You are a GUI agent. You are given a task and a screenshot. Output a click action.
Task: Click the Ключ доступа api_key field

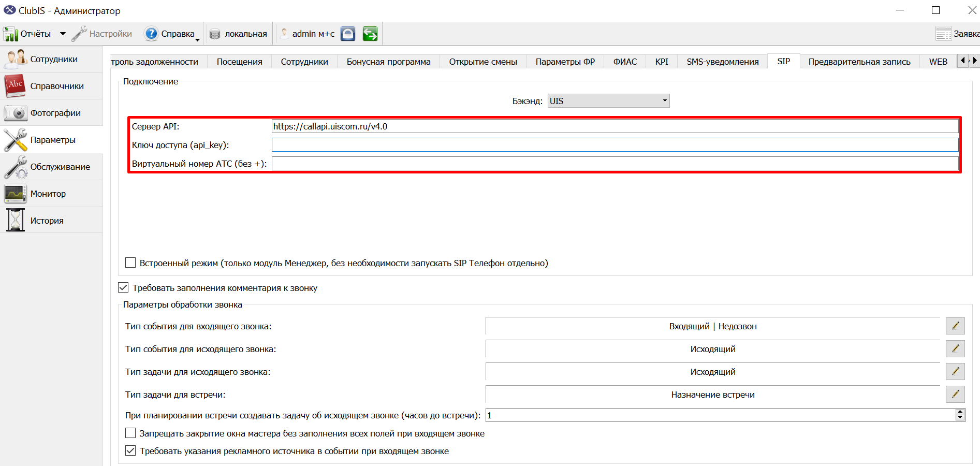(615, 145)
